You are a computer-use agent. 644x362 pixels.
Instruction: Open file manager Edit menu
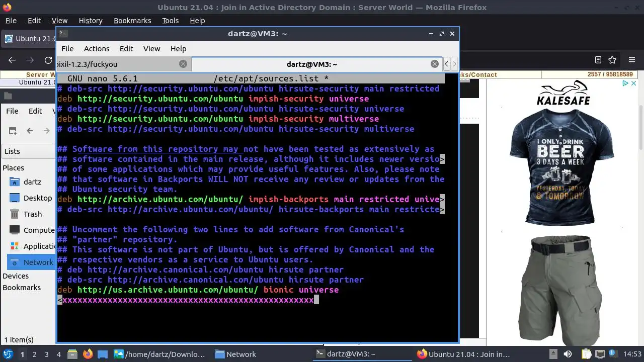(x=35, y=111)
